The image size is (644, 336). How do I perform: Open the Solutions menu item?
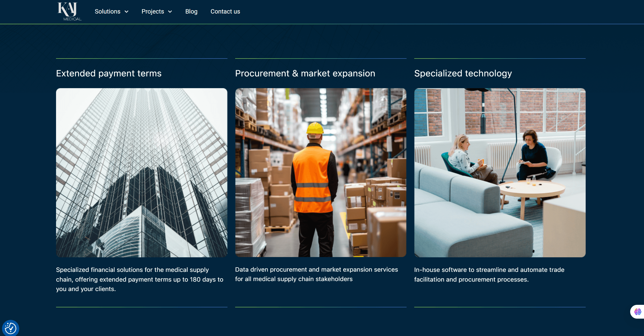pos(107,11)
